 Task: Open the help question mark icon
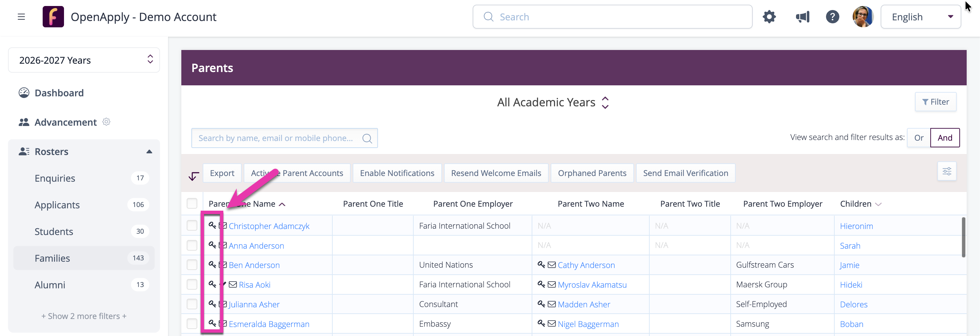(x=832, y=17)
